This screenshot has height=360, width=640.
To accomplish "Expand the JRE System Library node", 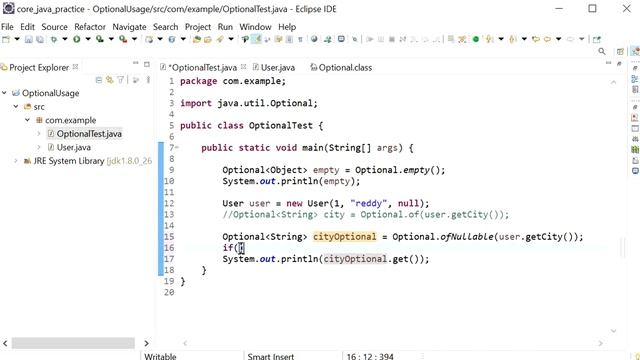I will coord(16,161).
